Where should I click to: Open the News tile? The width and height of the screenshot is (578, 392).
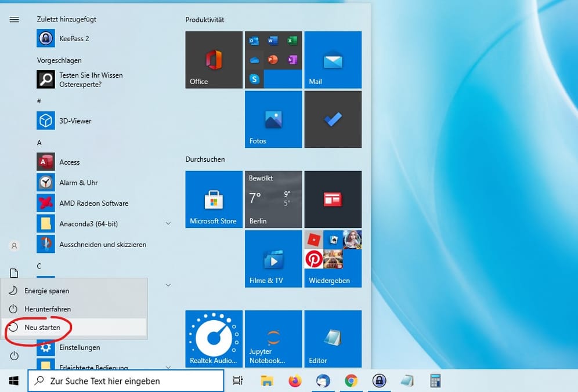(x=333, y=199)
